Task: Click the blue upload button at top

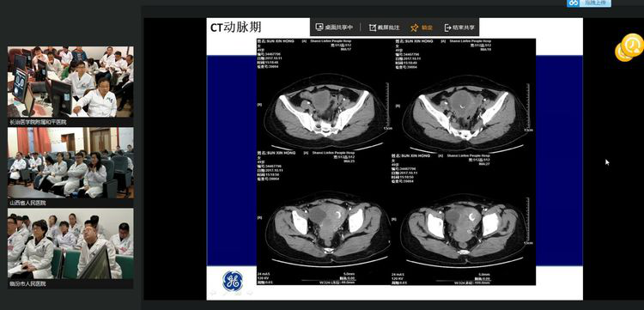Action: click(589, 3)
